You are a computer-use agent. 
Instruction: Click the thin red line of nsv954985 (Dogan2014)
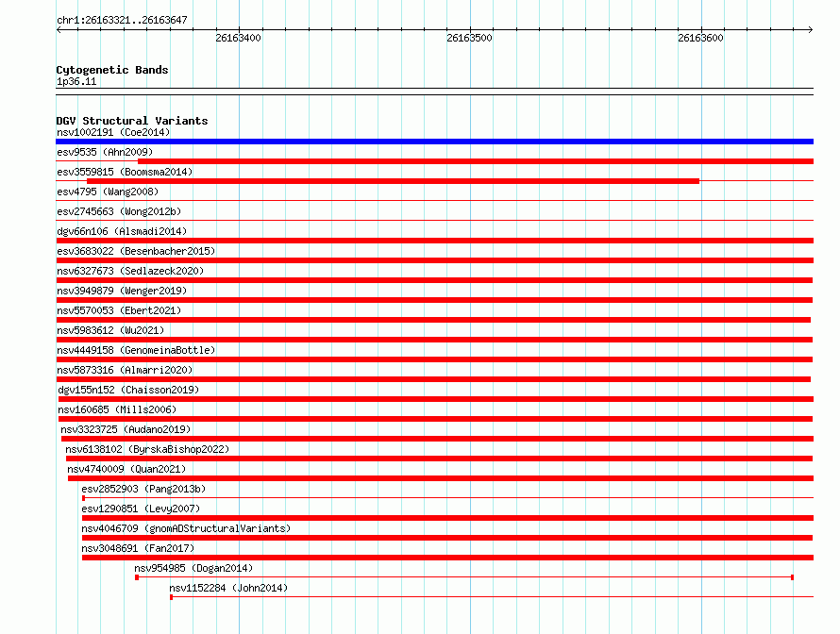(464, 577)
